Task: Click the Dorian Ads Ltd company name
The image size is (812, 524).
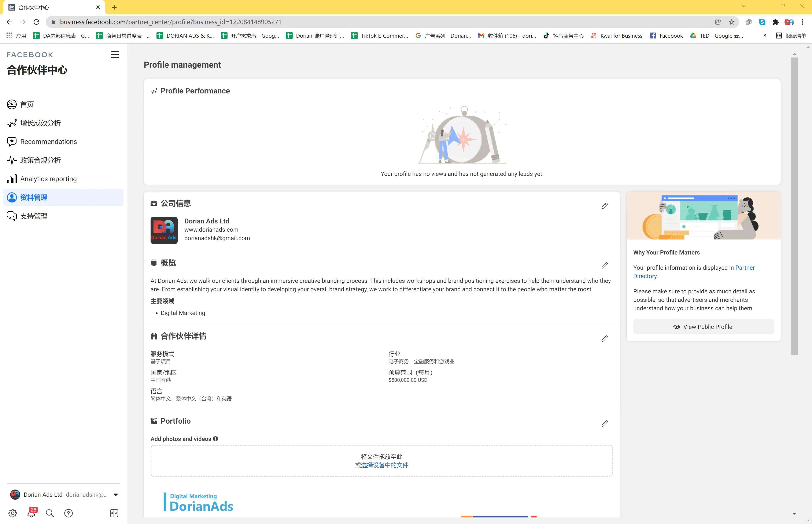Action: click(x=207, y=221)
